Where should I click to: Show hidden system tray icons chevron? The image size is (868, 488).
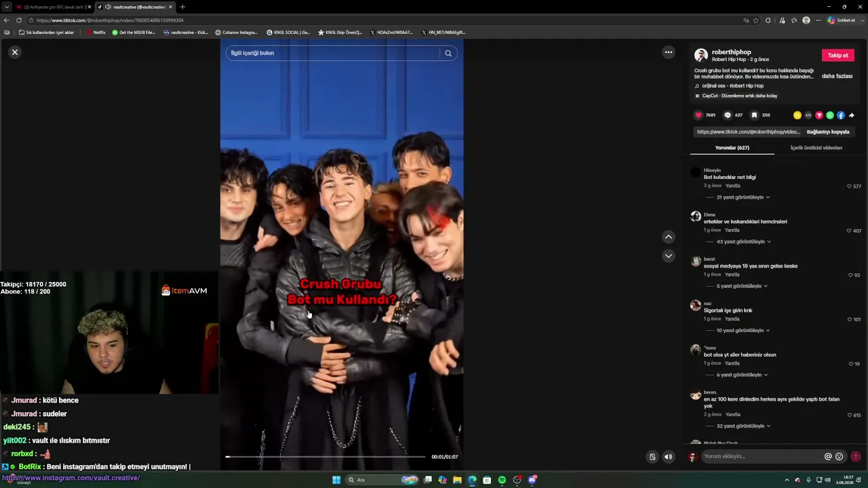point(787,481)
